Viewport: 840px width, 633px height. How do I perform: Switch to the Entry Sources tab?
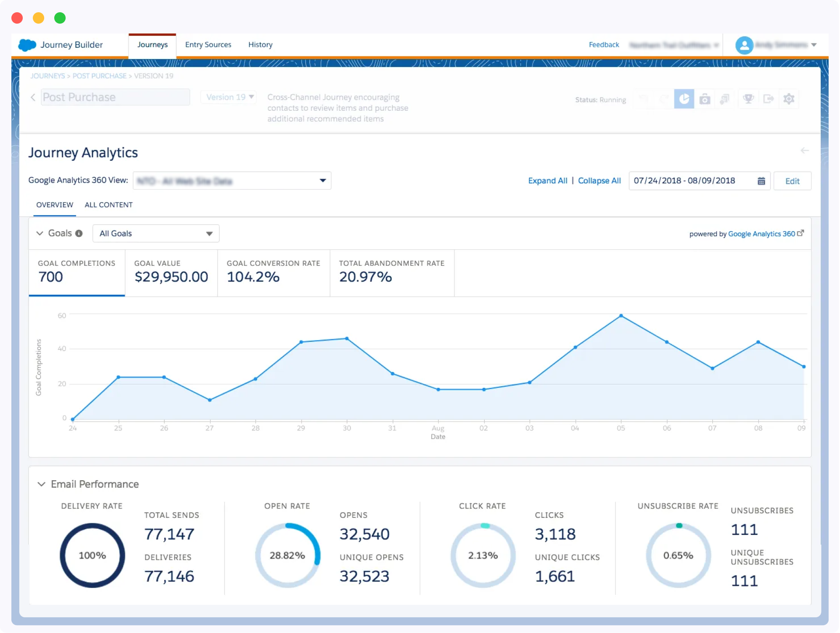tap(208, 45)
